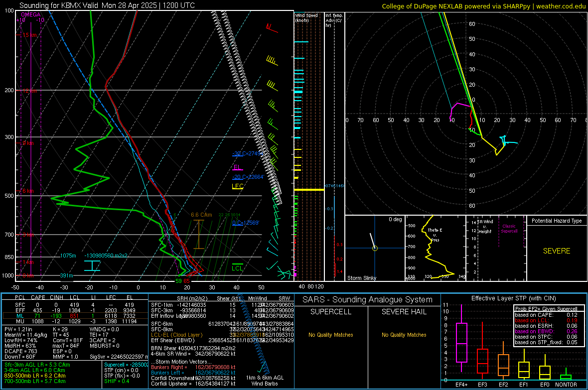Screen dimensions: 588x390
Task: Click the SFC-1km shear row
Action: pos(222,305)
